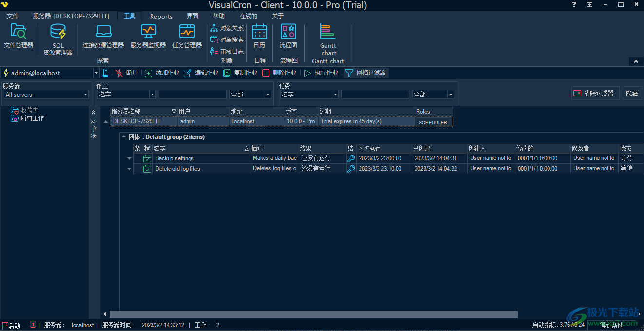The height and width of the screenshot is (331, 644).
Task: Open the SQL 资源管理器 tool
Action: tap(58, 39)
